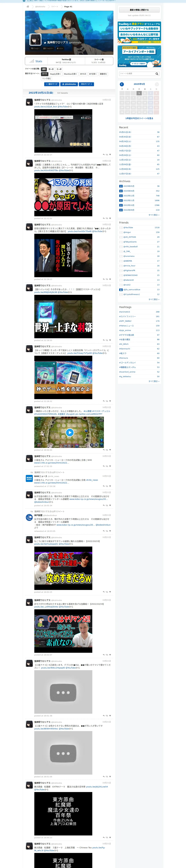Like the tweet posted at 22:18:55
This screenshot has width=186, height=868.
click(110, 340)
